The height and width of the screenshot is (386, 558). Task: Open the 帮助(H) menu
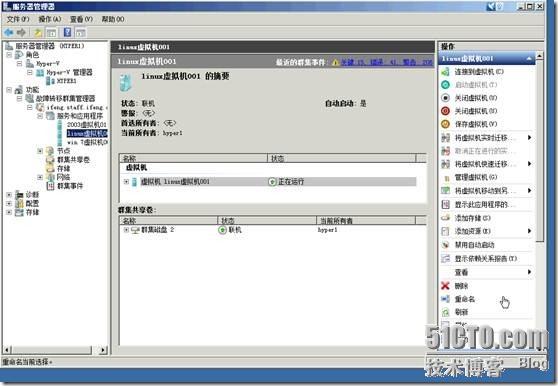pyautogui.click(x=113, y=19)
